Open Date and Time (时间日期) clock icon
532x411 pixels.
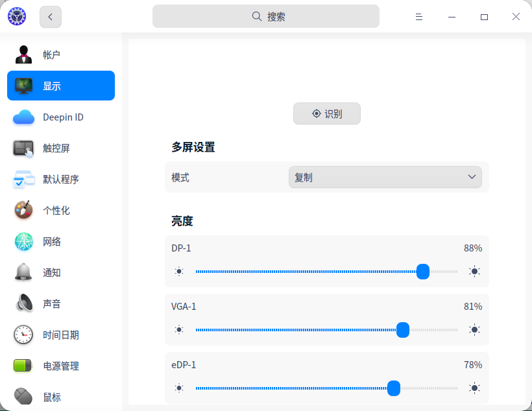pyautogui.click(x=24, y=335)
